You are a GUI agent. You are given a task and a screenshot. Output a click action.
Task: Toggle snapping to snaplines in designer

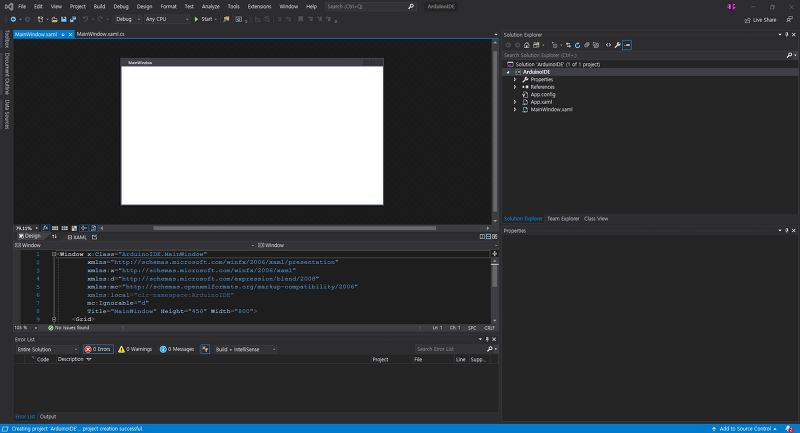[84, 228]
